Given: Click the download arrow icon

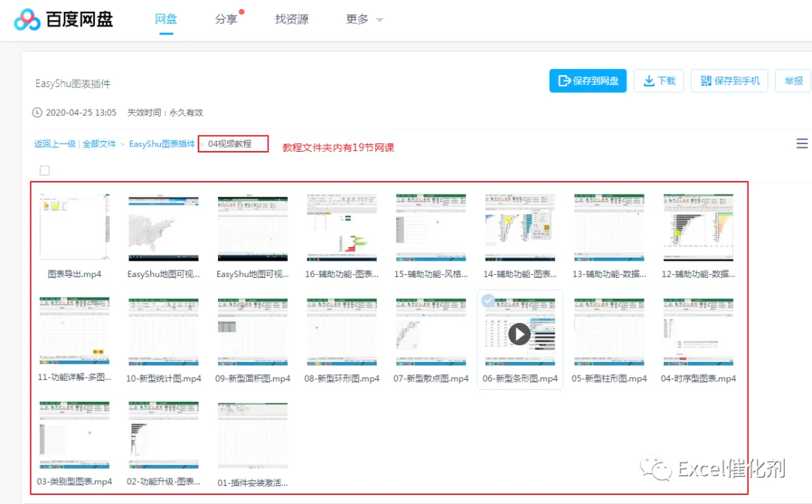Looking at the screenshot, I should (648, 81).
